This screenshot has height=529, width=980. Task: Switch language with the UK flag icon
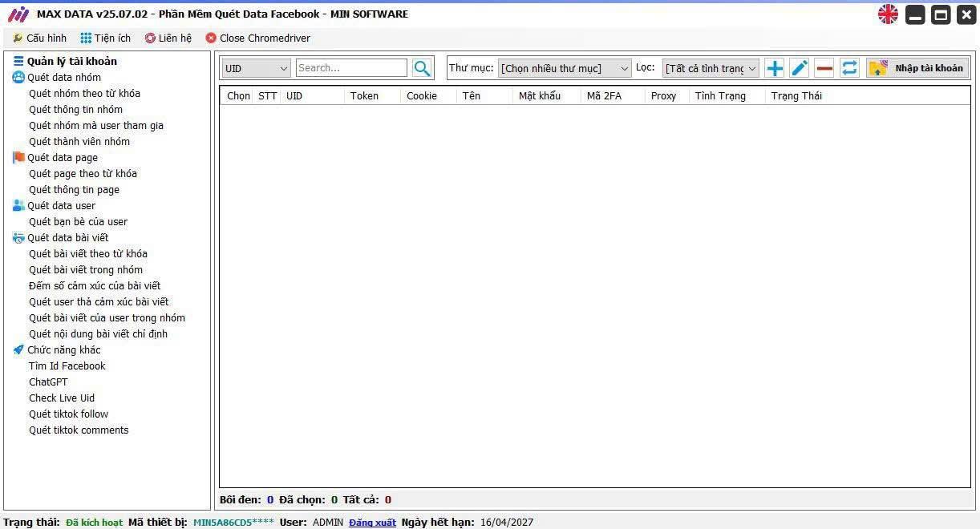click(888, 14)
